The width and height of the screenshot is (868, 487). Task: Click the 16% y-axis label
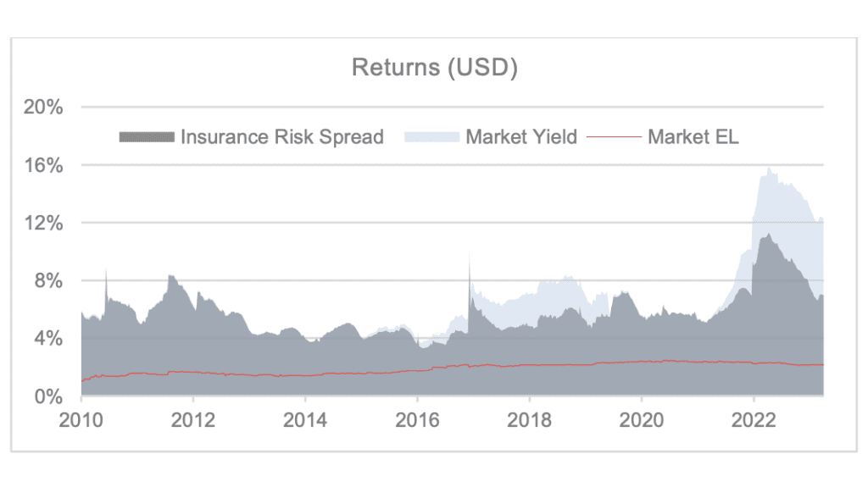[44, 165]
